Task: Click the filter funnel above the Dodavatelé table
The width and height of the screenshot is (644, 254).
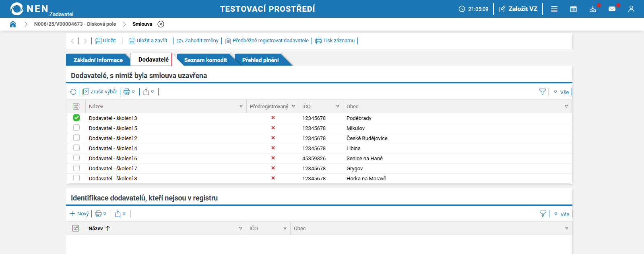Action: click(543, 92)
